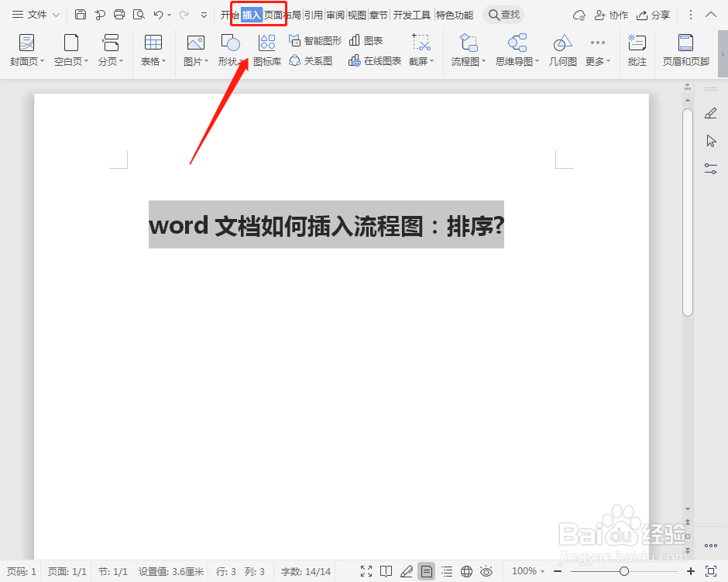Open the 审阅 review tab
The height and width of the screenshot is (582, 728).
[x=337, y=13]
